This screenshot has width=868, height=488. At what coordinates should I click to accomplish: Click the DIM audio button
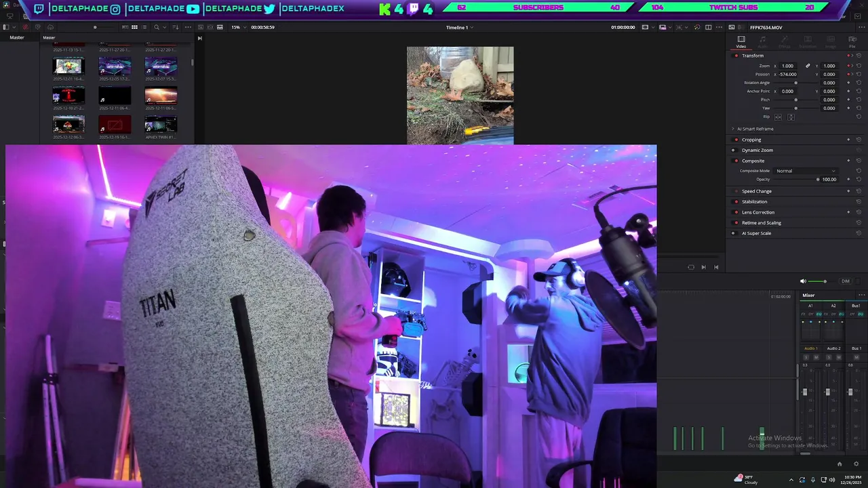pyautogui.click(x=846, y=281)
